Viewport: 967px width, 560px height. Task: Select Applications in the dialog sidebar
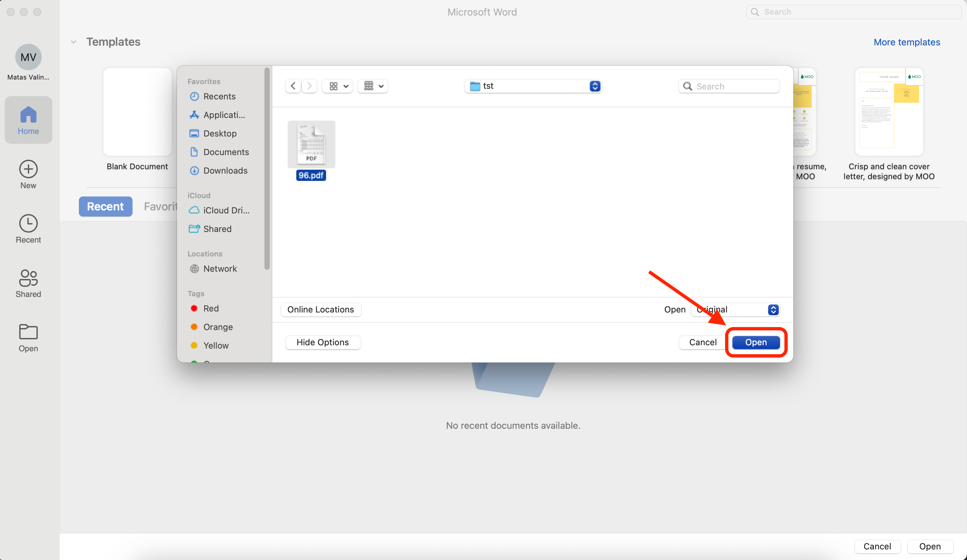click(x=224, y=115)
